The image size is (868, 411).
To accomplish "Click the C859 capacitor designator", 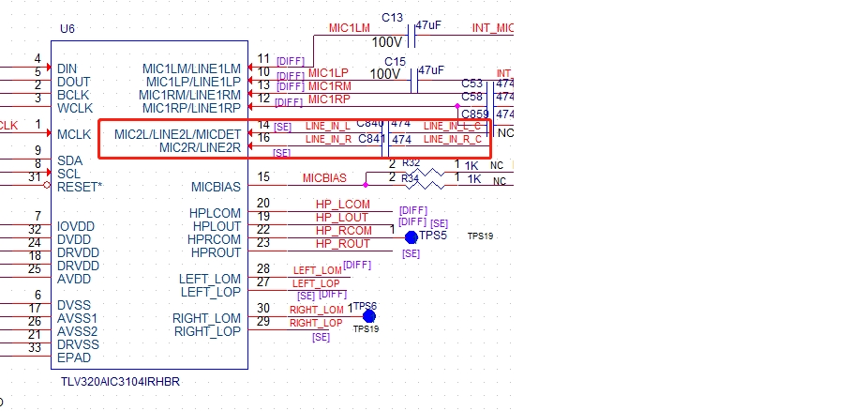I will (475, 114).
